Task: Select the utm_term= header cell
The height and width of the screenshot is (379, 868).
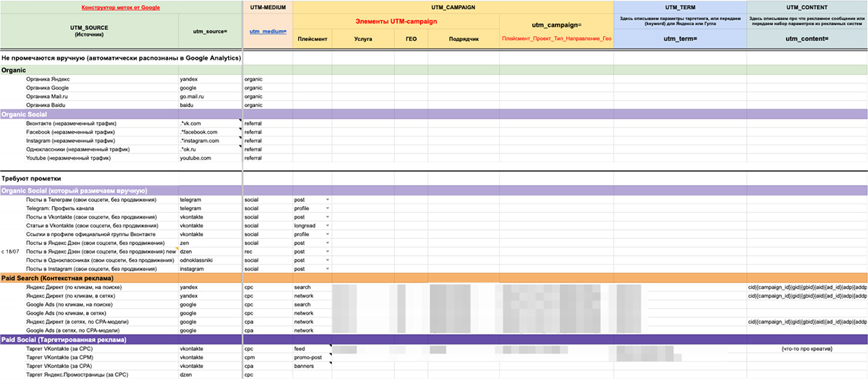Action: [680, 39]
